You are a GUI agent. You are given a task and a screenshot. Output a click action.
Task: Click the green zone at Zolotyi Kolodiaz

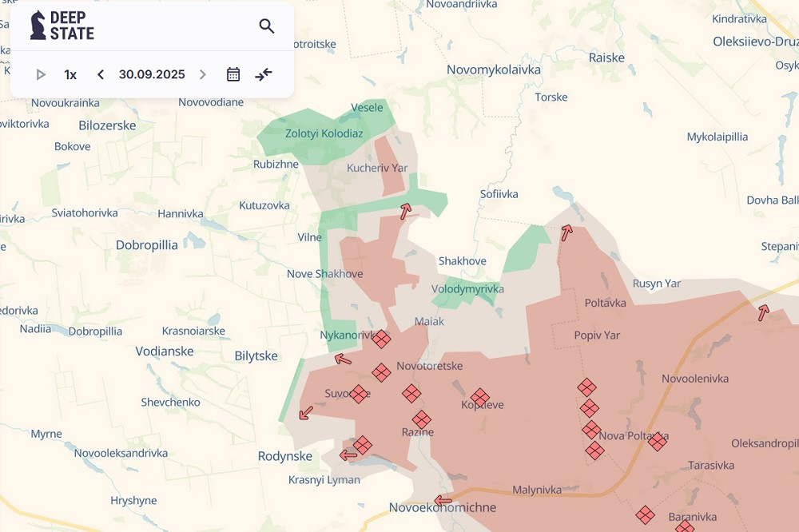pyautogui.click(x=324, y=133)
